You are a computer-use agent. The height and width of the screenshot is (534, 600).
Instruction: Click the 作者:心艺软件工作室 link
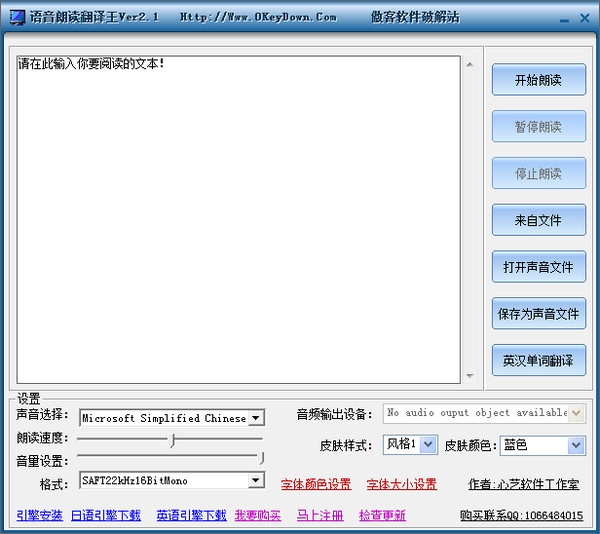click(523, 484)
